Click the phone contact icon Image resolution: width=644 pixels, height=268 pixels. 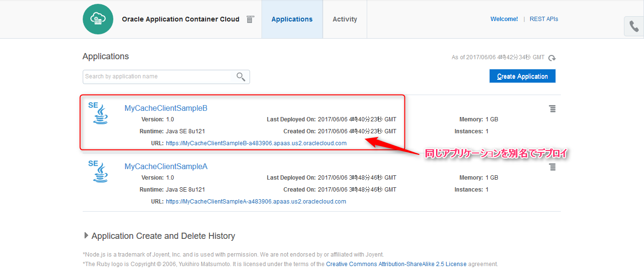tap(634, 26)
